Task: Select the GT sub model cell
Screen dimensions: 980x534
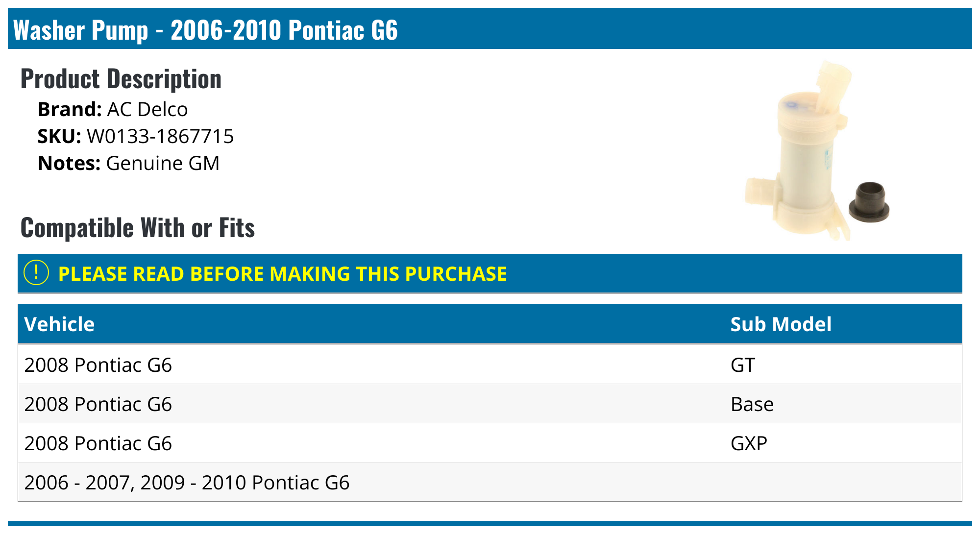Action: click(x=742, y=365)
